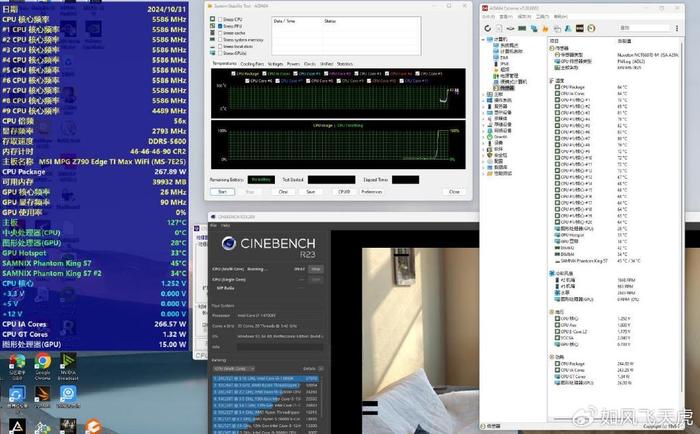
Task: Expand the 服务器 tree node in AIDA64
Action: tap(483, 106)
